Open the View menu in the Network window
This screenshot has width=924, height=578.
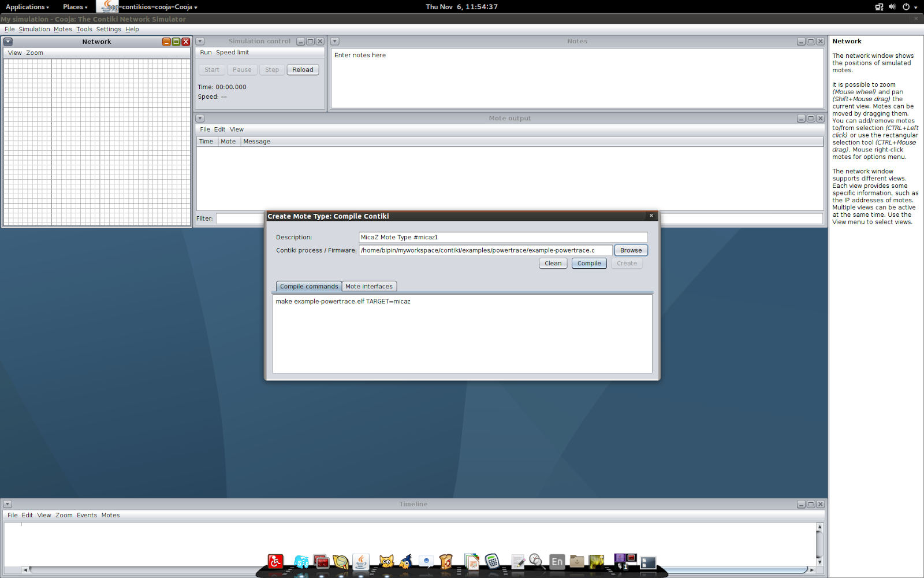[15, 53]
